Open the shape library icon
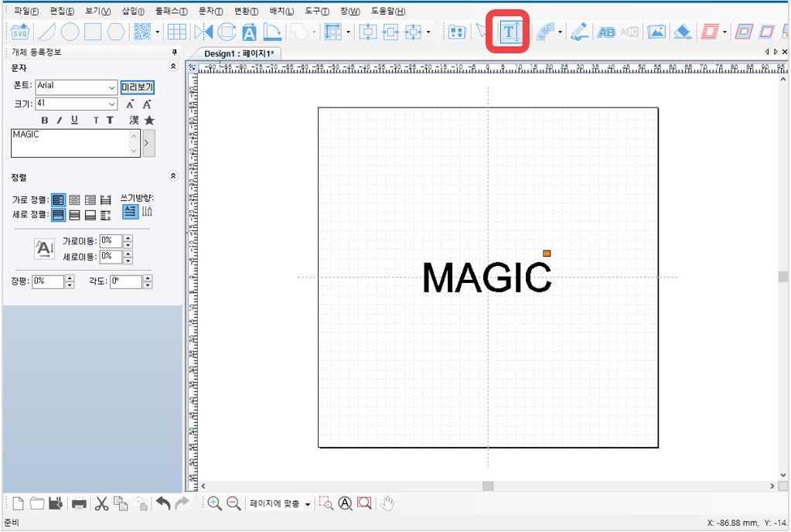Viewport: 791px width, 532px height. tap(457, 32)
